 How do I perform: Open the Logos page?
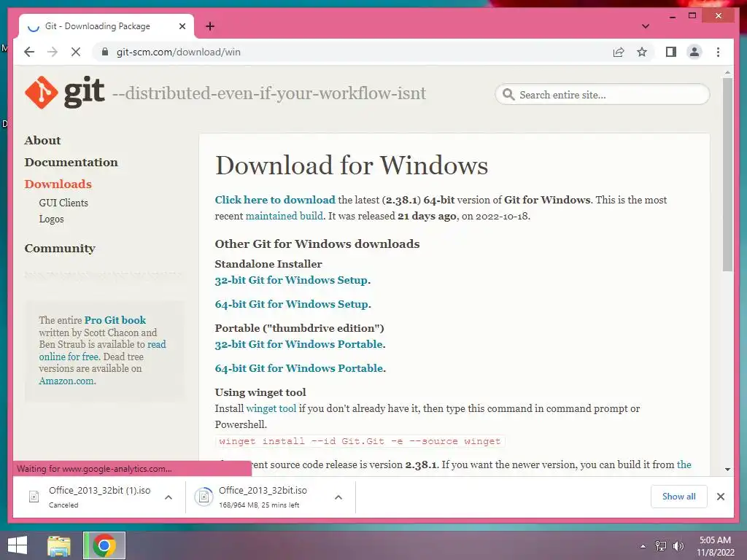click(51, 219)
